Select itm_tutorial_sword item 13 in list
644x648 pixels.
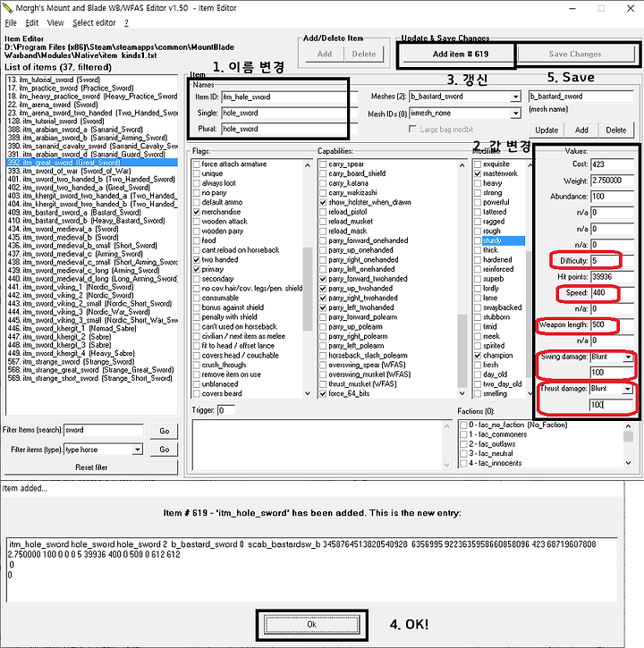(92, 80)
